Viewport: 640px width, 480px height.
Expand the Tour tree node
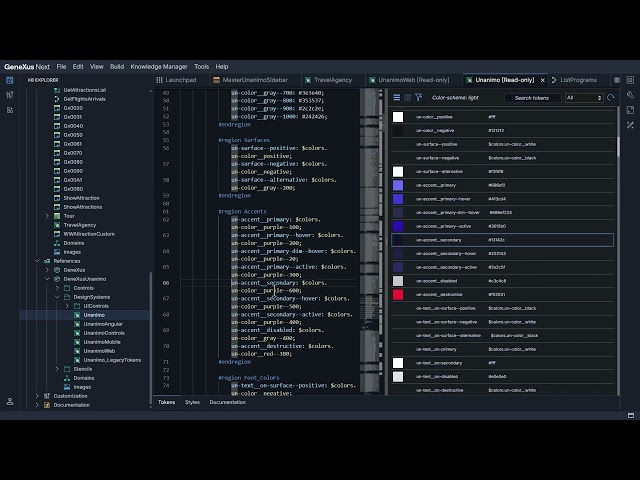47,216
